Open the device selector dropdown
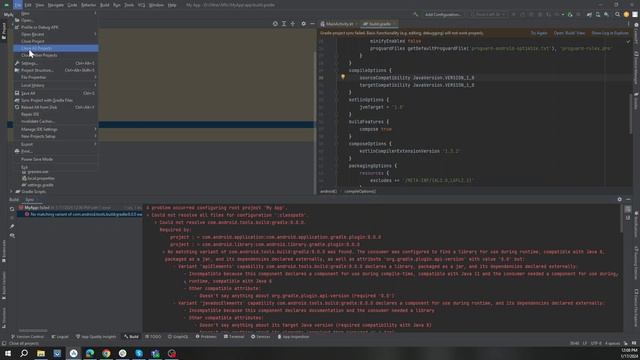640x360 pixels. click(487, 14)
